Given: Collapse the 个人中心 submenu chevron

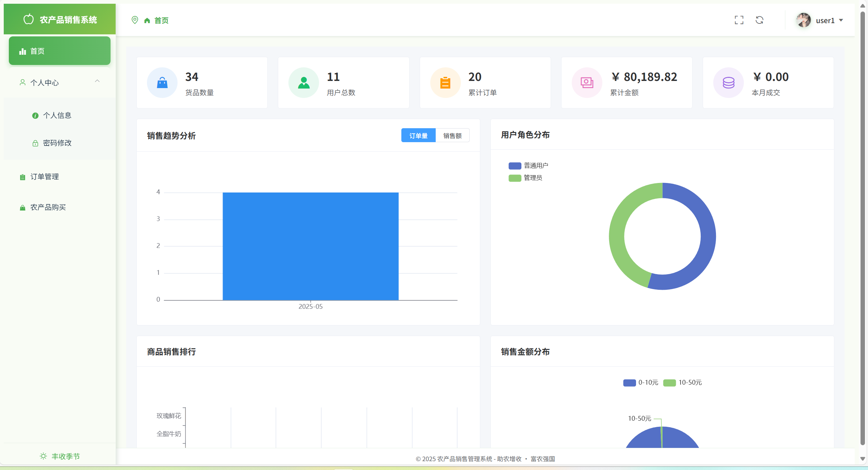Looking at the screenshot, I should [97, 81].
